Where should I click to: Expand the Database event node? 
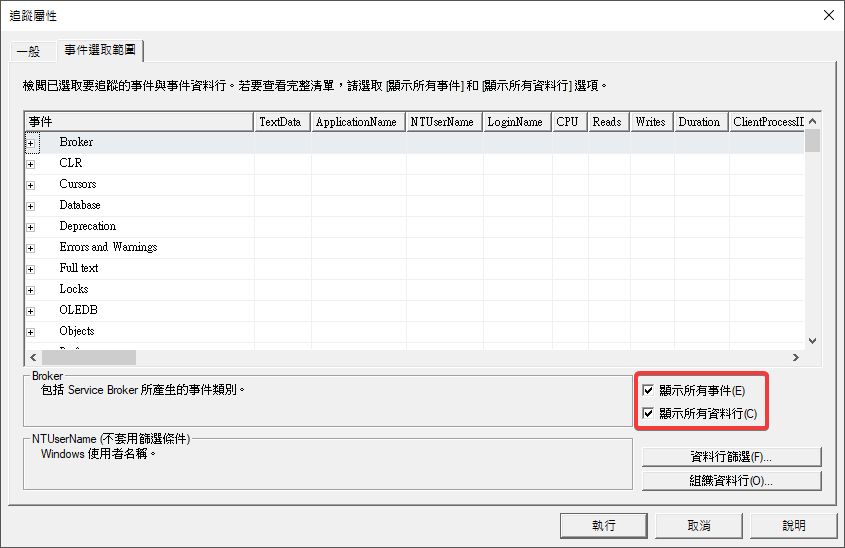click(31, 206)
